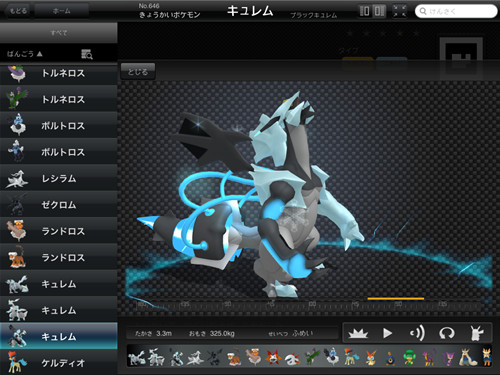Open the すべて category selector
This screenshot has height=375, width=500.
click(x=59, y=33)
